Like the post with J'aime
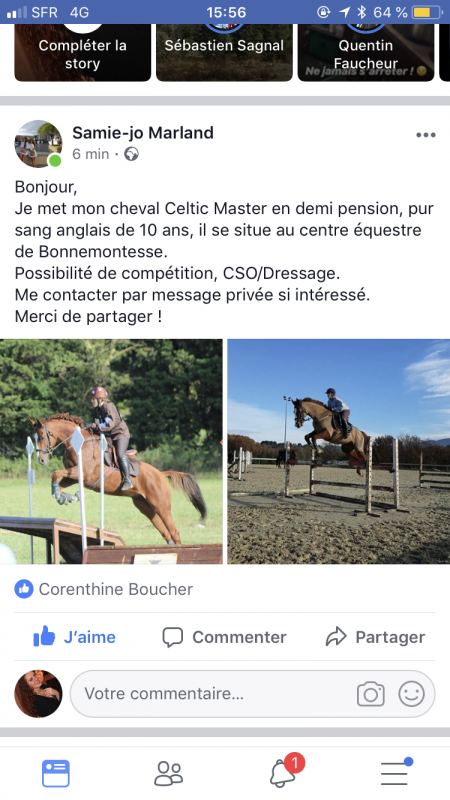Image resolution: width=450 pixels, height=800 pixels. [x=74, y=637]
